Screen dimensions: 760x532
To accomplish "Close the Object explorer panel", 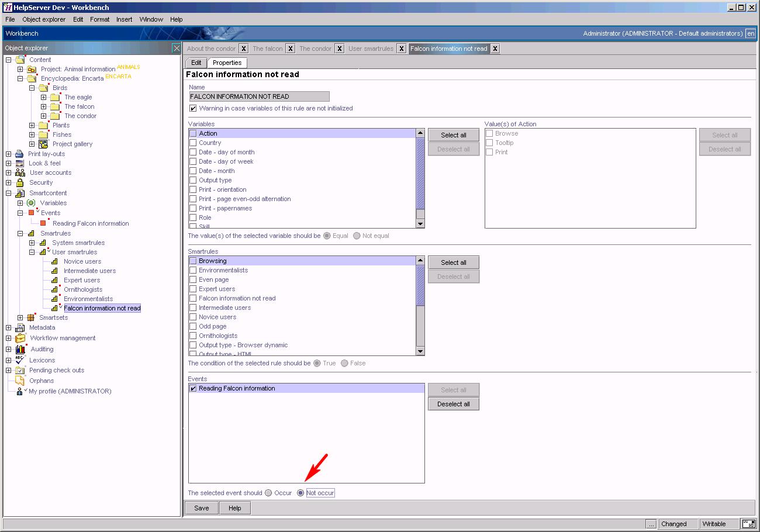I will tap(176, 48).
